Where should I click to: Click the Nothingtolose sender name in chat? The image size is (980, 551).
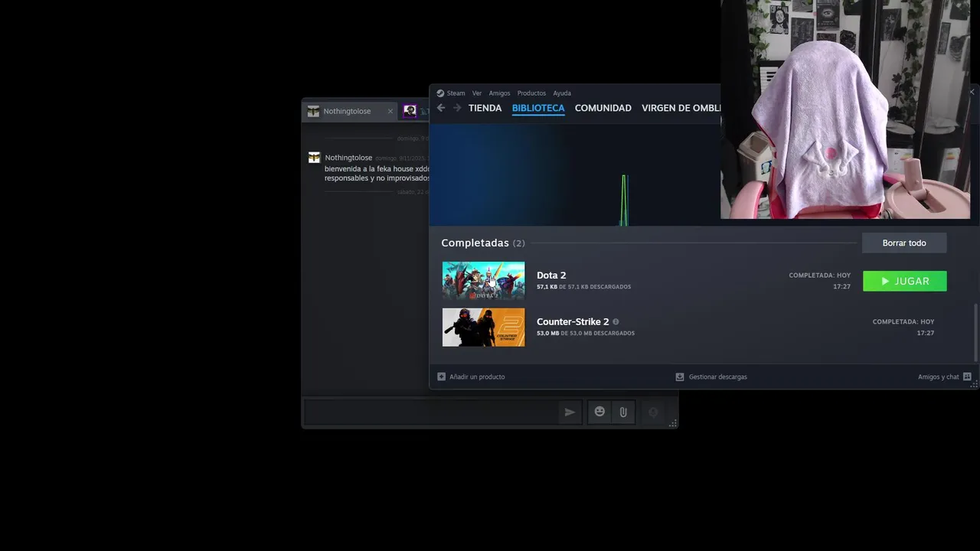(x=348, y=158)
